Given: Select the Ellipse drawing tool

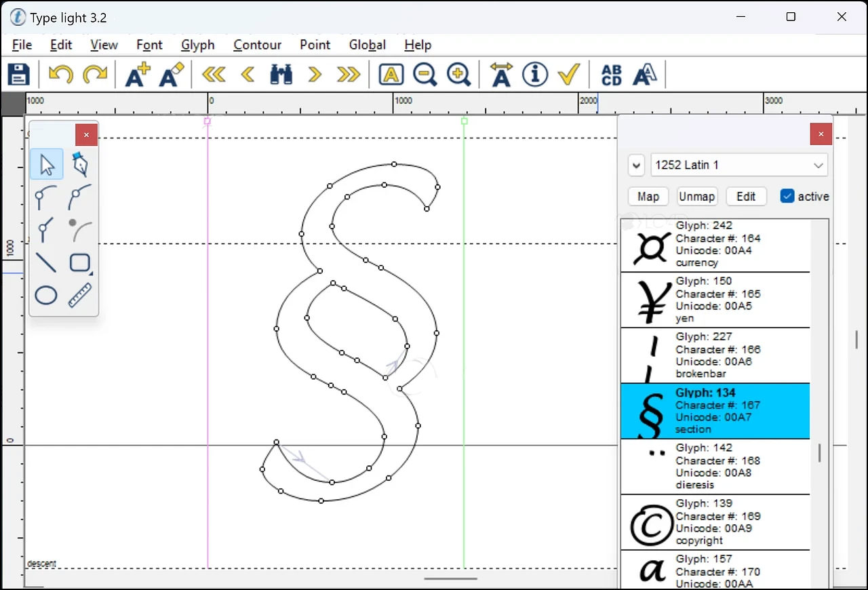Looking at the screenshot, I should coord(46,296).
